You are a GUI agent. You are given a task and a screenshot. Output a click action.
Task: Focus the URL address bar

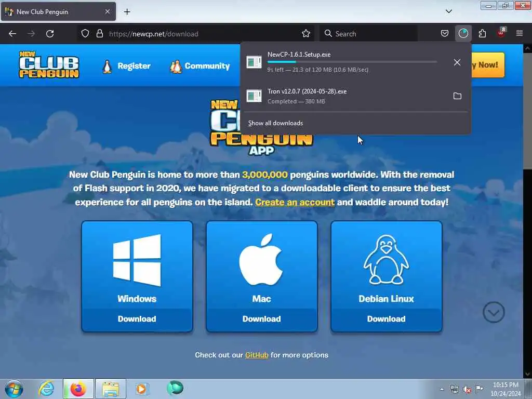[x=196, y=34]
